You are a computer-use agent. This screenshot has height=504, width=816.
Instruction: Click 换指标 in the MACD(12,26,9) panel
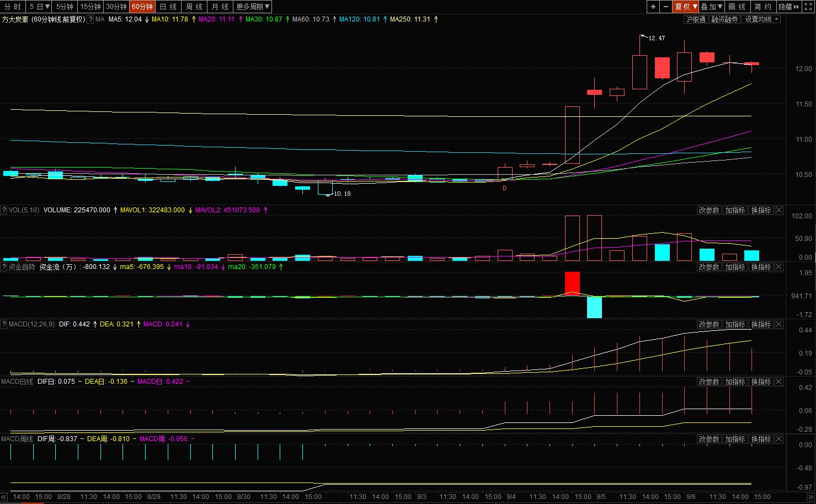761,324
